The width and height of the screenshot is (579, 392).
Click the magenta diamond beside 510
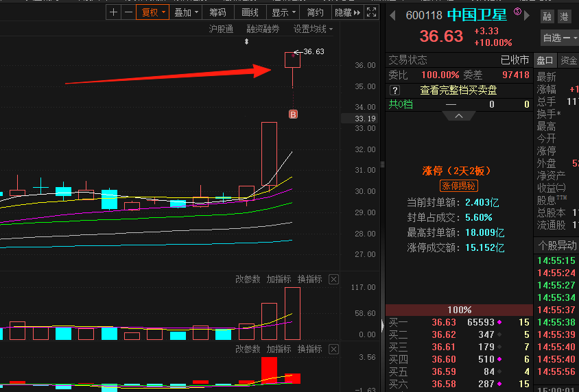[499, 359]
